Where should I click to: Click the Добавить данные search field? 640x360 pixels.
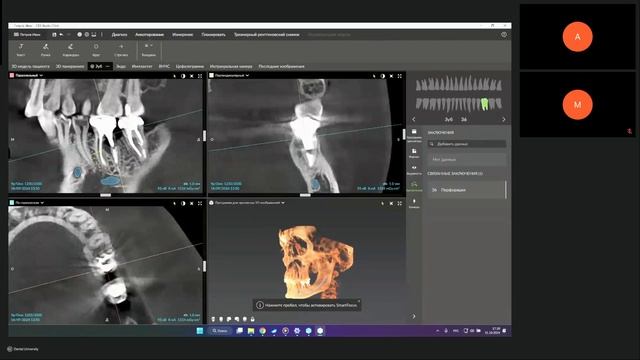(x=467, y=144)
